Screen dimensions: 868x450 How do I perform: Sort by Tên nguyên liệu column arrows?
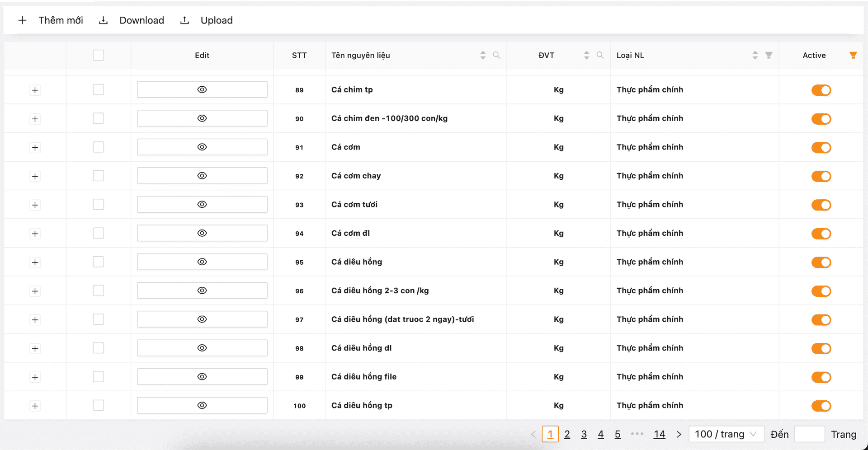coord(483,55)
